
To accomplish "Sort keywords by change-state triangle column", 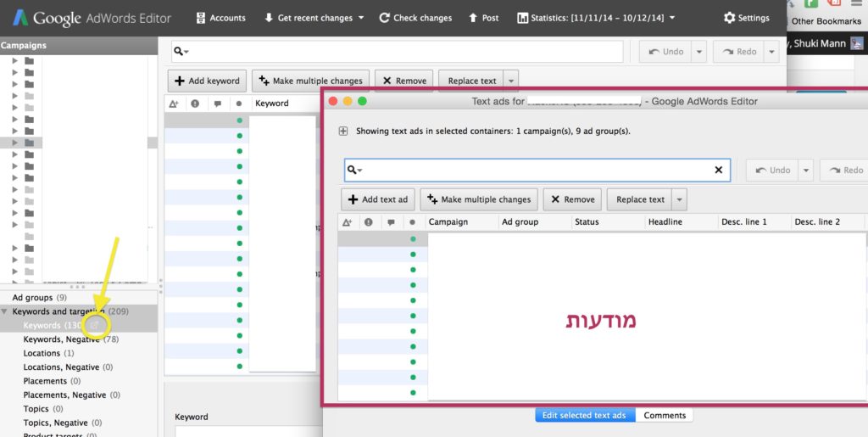I will pyautogui.click(x=174, y=104).
